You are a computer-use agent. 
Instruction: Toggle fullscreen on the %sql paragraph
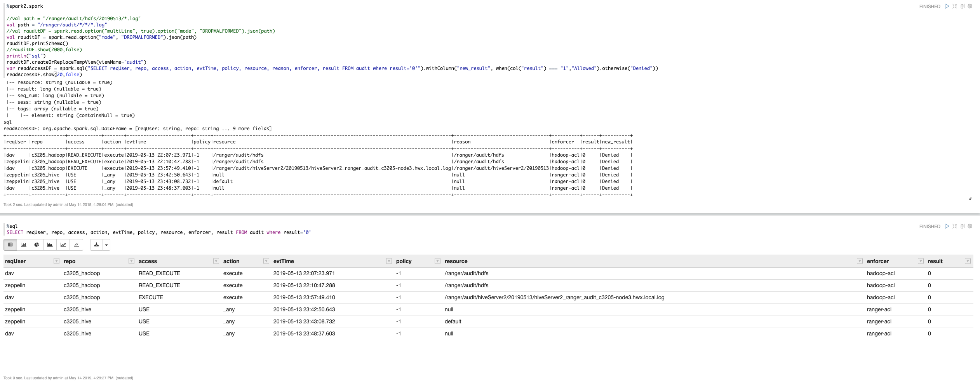[955, 226]
